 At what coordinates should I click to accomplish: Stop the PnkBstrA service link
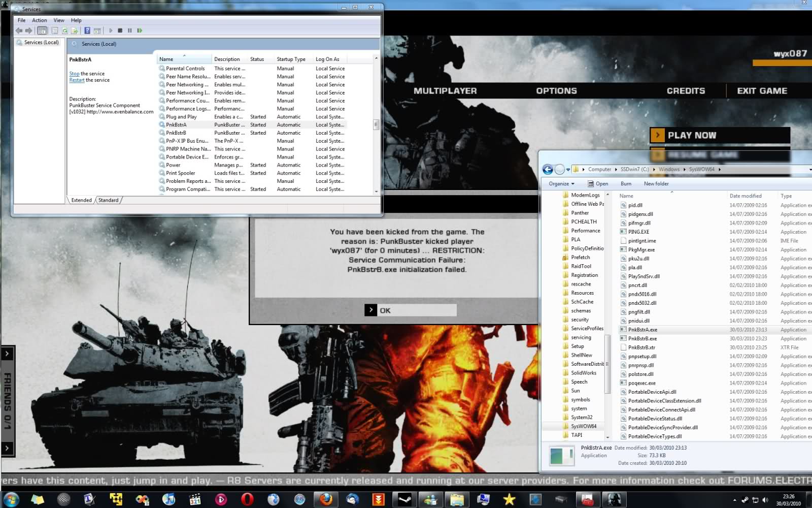(74, 74)
